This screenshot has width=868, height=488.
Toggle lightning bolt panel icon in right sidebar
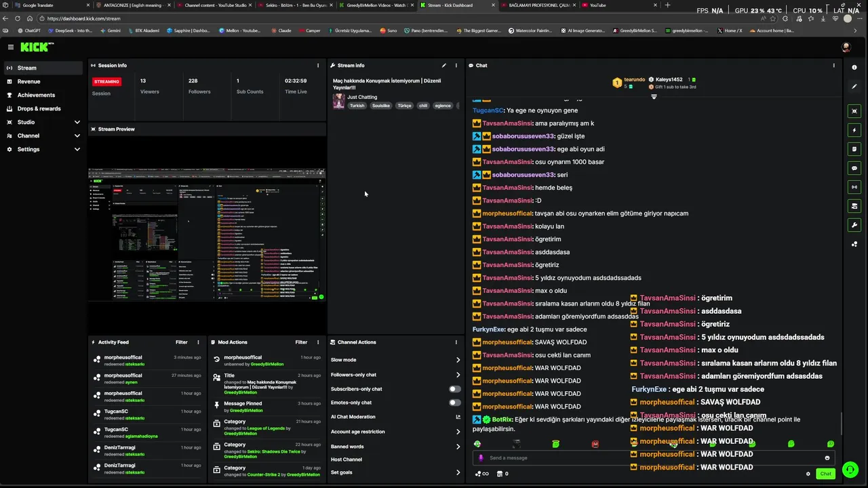tap(854, 130)
